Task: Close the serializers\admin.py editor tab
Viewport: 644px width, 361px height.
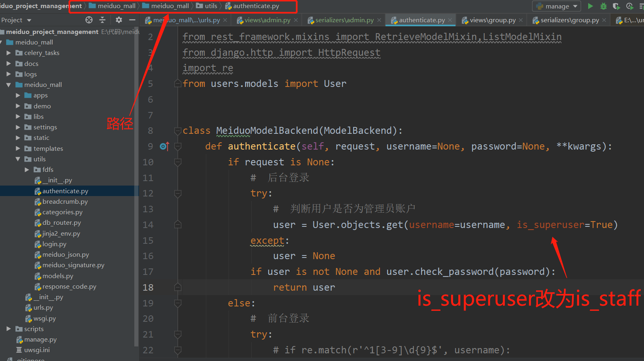Action: 379,20
